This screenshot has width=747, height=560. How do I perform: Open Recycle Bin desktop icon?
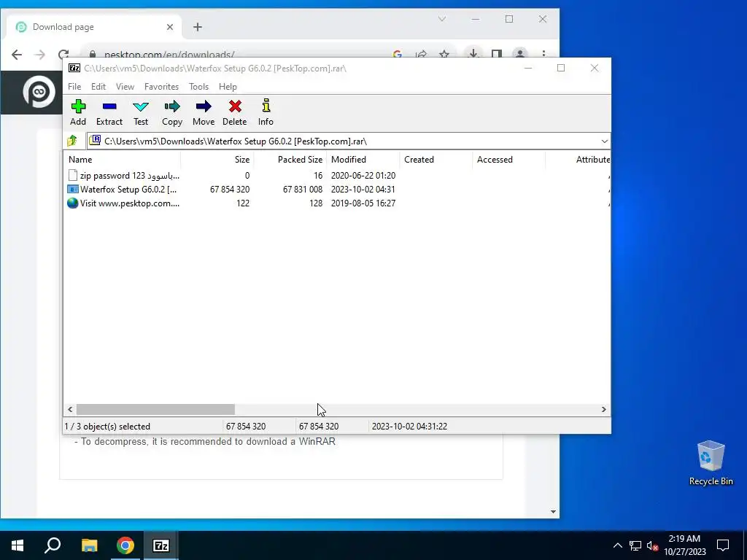711,463
